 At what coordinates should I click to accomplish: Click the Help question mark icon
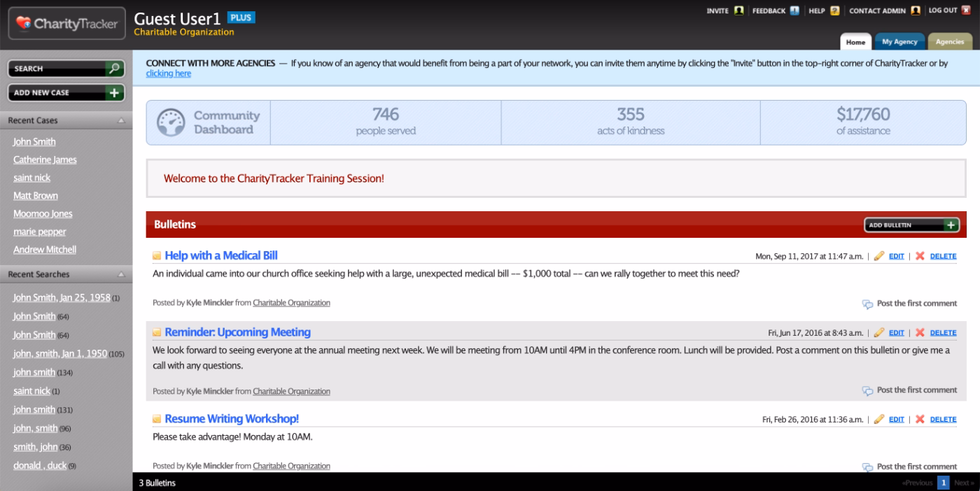point(834,10)
